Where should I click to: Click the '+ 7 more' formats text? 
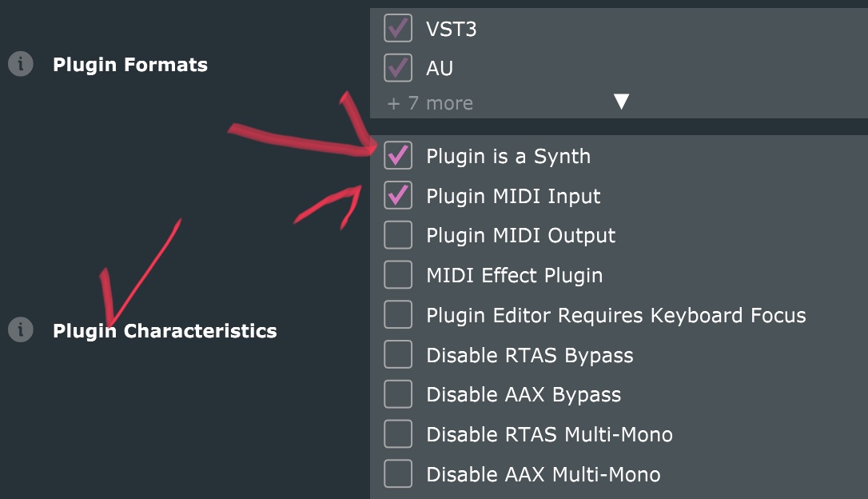pos(430,103)
